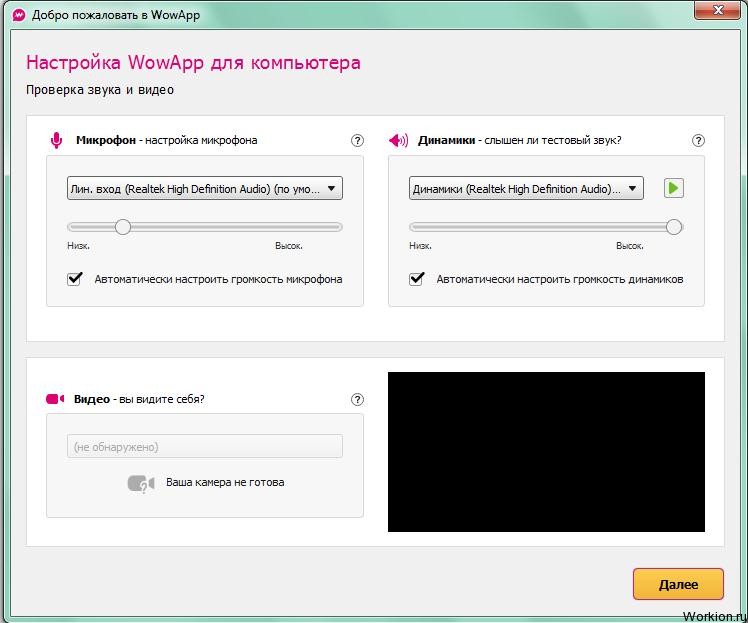Click 'Высок.' label under microphone slider
Image resolution: width=748 pixels, height=623 pixels.
pyautogui.click(x=289, y=246)
